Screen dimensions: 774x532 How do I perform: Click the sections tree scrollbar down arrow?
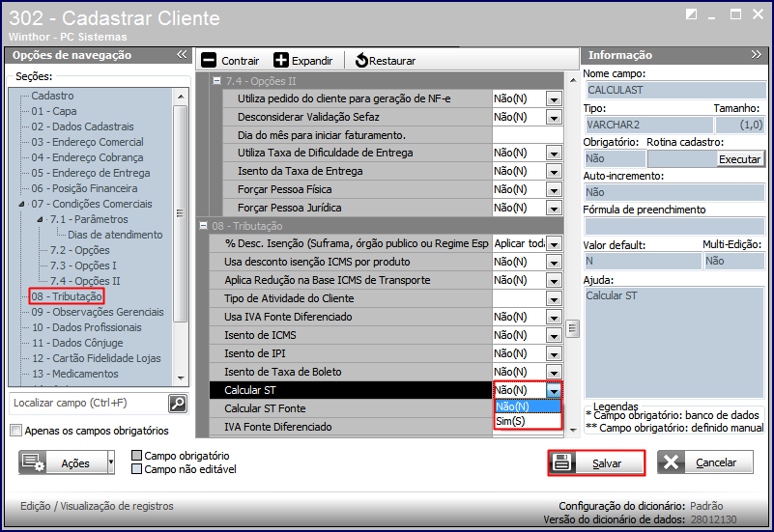point(181,378)
